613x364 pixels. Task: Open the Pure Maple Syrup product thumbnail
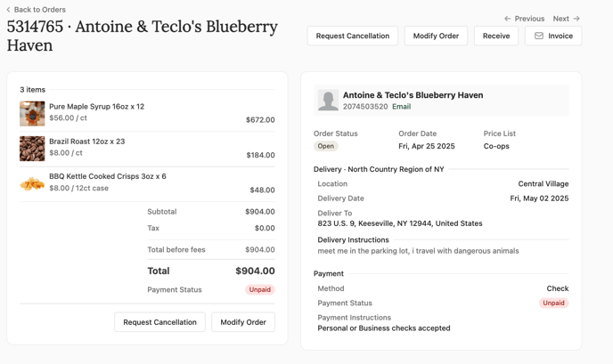point(32,114)
